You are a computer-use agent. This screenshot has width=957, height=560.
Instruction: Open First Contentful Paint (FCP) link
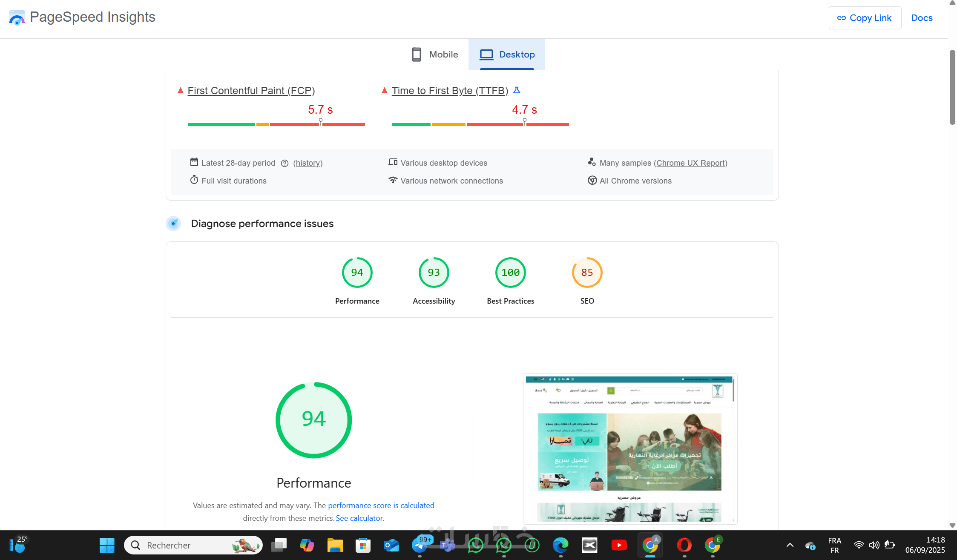(x=251, y=91)
